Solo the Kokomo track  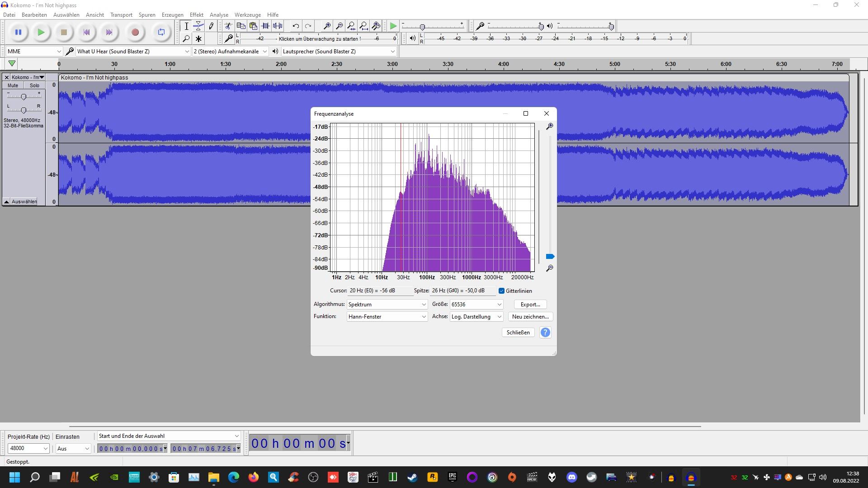(35, 85)
